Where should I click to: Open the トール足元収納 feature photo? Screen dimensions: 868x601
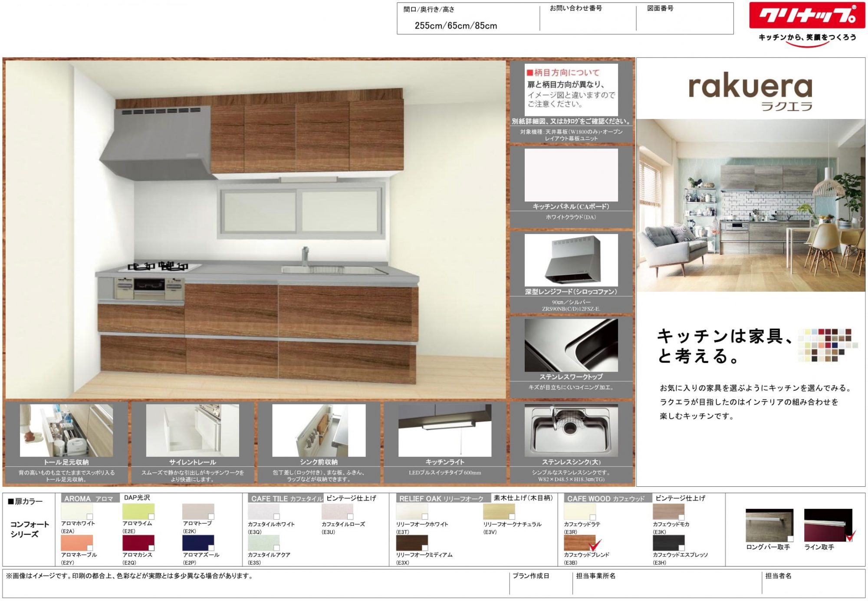(66, 430)
